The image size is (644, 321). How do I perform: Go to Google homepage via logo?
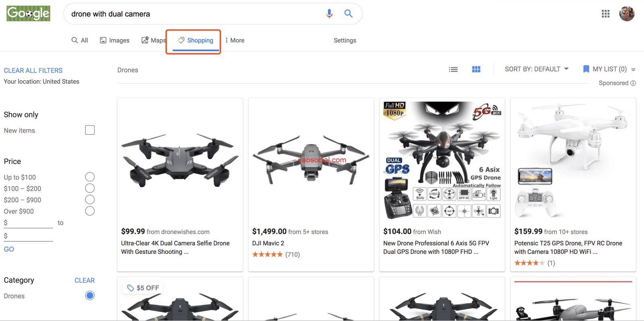tap(28, 14)
